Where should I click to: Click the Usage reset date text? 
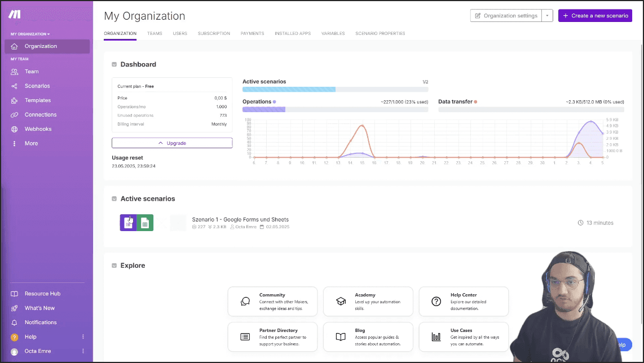click(134, 166)
